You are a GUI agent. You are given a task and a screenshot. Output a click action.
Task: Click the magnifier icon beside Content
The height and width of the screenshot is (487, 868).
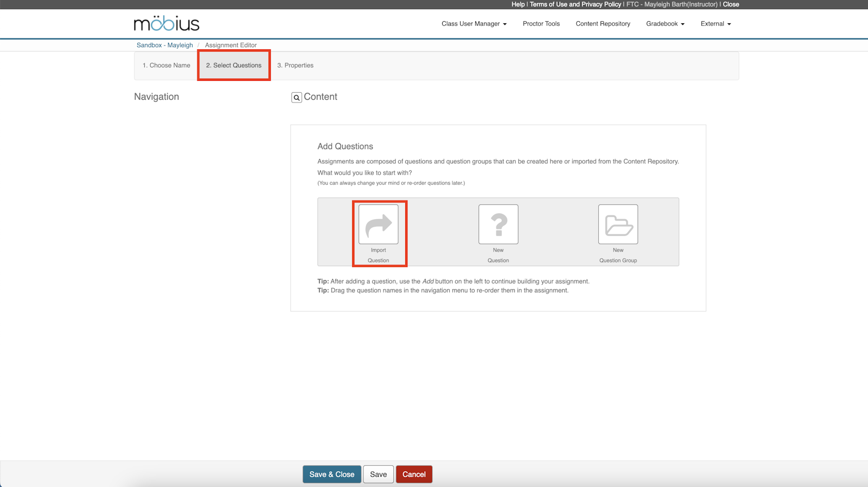[x=297, y=98]
